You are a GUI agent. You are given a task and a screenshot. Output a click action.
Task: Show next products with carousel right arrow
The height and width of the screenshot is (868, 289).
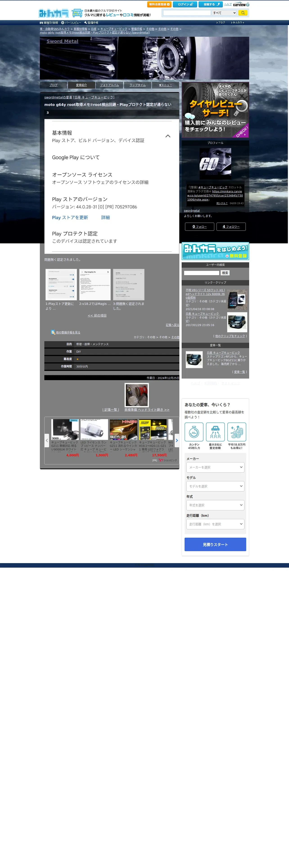click(x=177, y=440)
